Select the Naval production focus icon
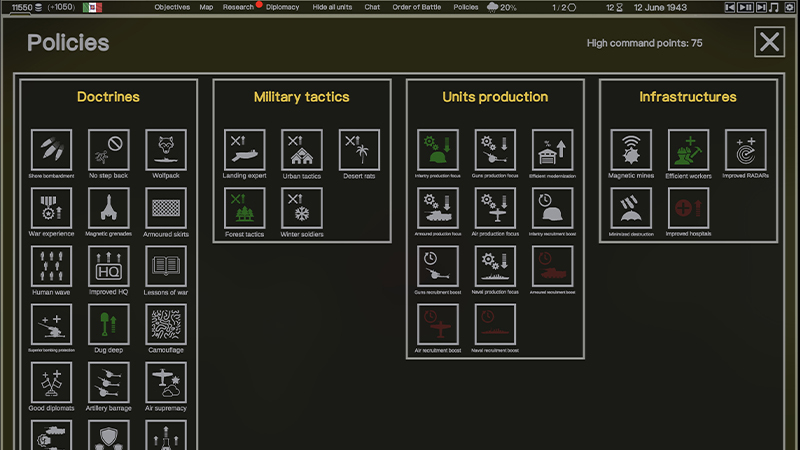 click(495, 266)
